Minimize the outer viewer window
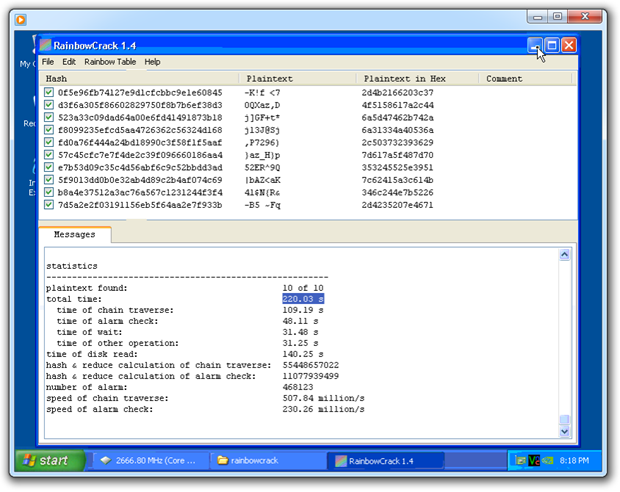This screenshot has height=492, width=620. click(x=537, y=17)
